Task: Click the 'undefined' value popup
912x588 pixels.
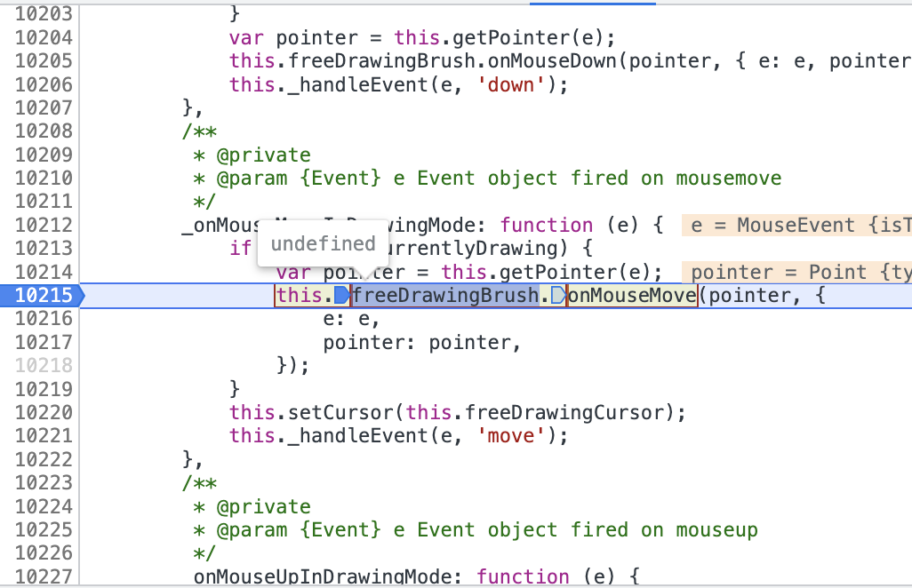Action: coord(322,242)
